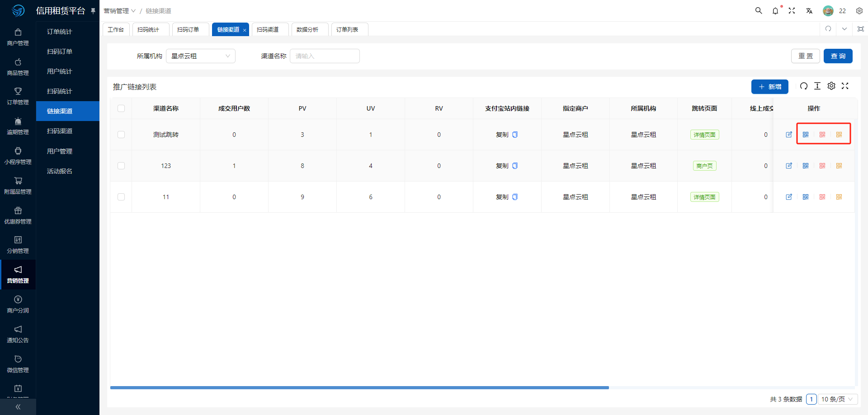Switch language with the translate icon
Viewport: 868px width, 415px height.
(809, 11)
